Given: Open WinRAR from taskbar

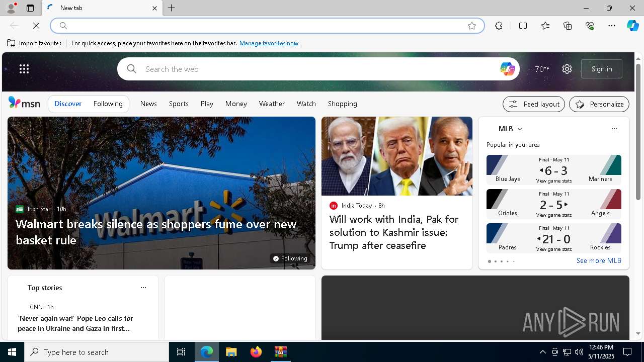Looking at the screenshot, I should tap(280, 352).
